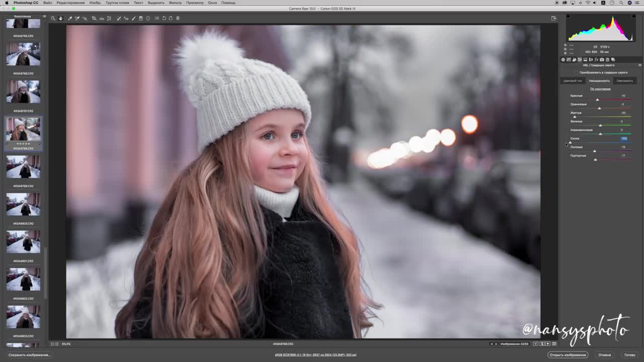644x362 pixels.
Task: Switch to the Цветовой тон tab
Action: (573, 80)
